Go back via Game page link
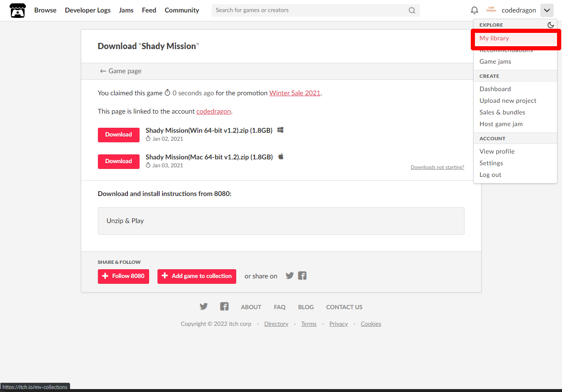This screenshot has height=392, width=562. tap(120, 71)
